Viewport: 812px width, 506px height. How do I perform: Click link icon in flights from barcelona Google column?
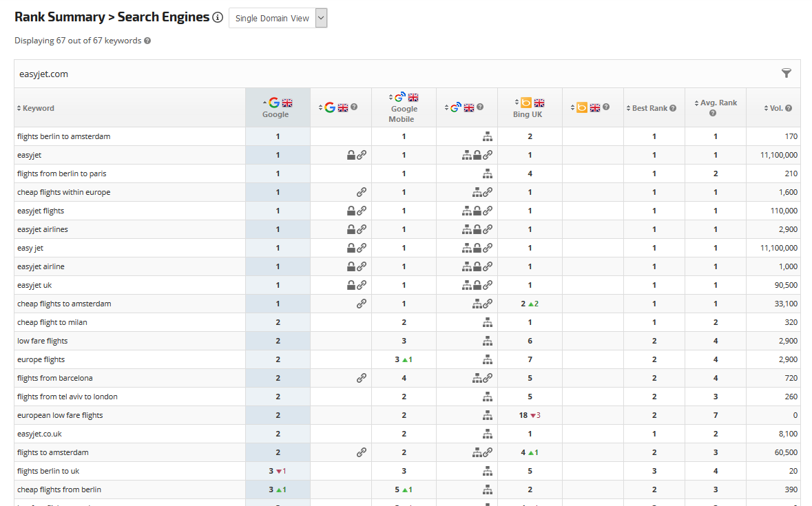pyautogui.click(x=362, y=378)
